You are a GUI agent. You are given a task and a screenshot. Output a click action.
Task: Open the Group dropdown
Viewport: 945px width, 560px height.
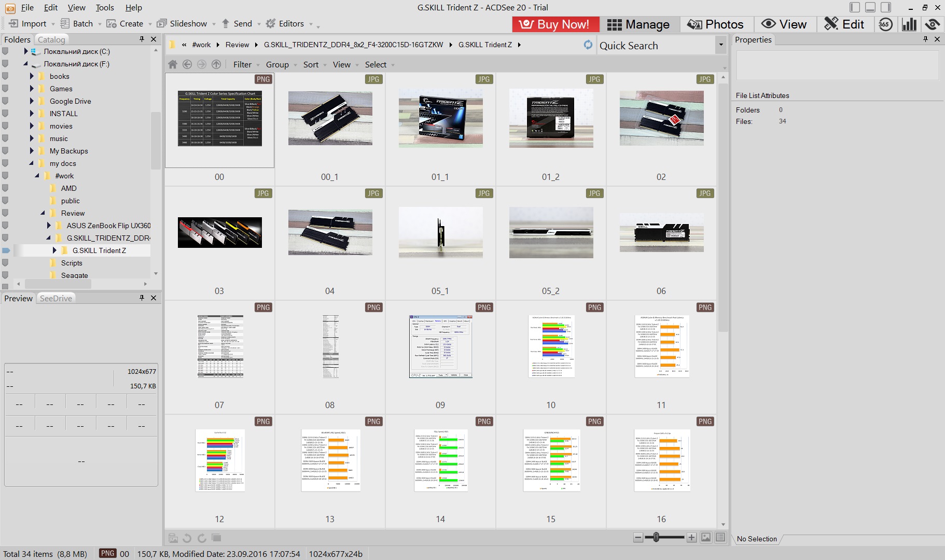(x=281, y=64)
